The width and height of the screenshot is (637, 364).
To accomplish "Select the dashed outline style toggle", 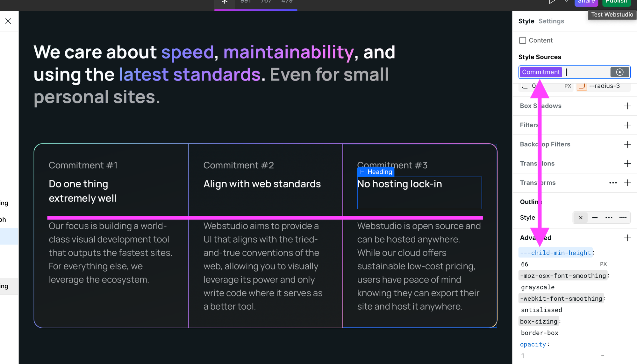I will pyautogui.click(x=609, y=217).
